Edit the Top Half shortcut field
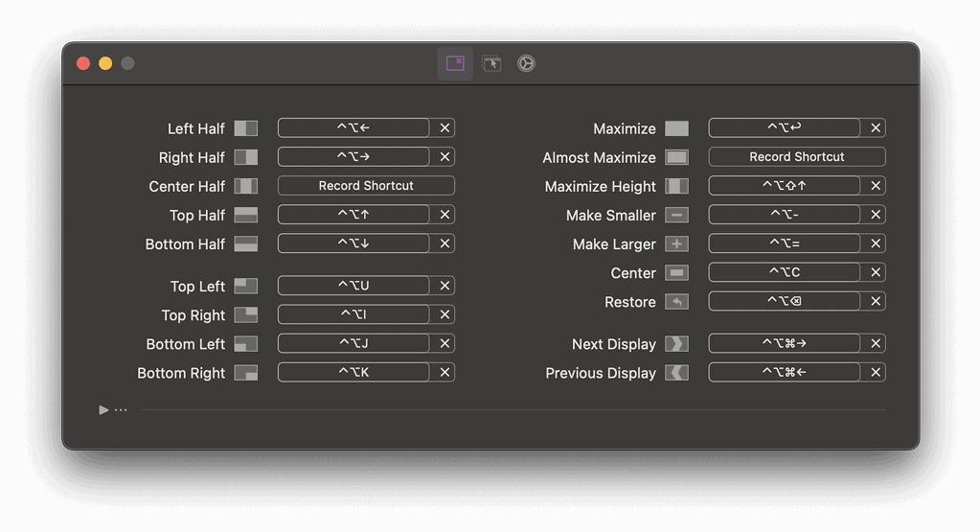980x532 pixels. click(353, 216)
